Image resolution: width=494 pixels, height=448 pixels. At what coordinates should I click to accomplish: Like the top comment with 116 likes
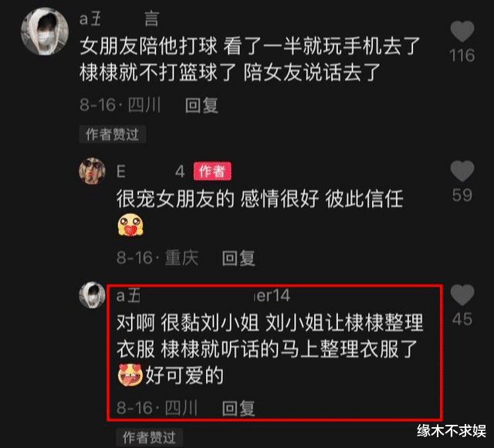[462, 32]
